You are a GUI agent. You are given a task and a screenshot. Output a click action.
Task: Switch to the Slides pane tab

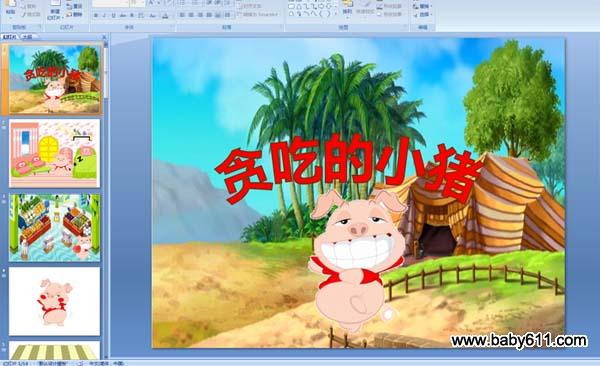(10, 37)
